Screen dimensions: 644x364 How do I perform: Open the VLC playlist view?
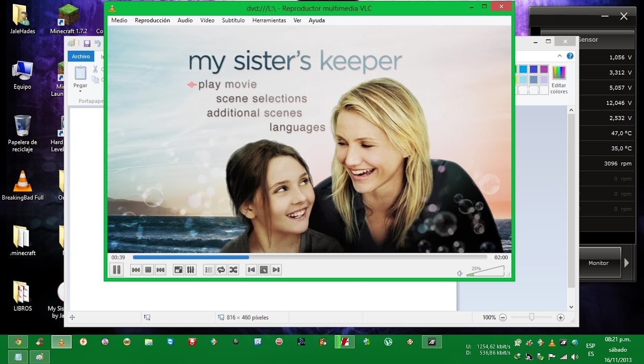pos(209,270)
